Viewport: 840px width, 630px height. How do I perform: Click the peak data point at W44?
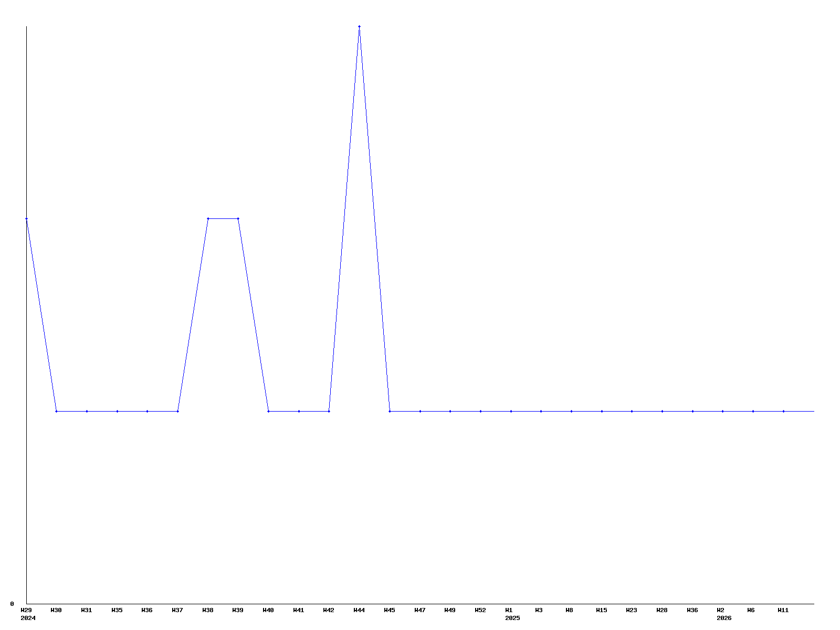coord(359,26)
